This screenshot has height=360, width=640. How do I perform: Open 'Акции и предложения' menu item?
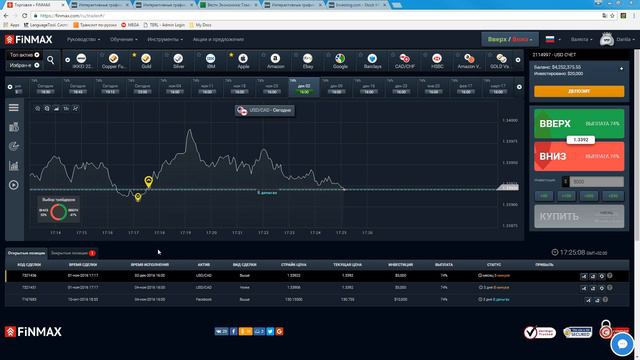click(218, 40)
